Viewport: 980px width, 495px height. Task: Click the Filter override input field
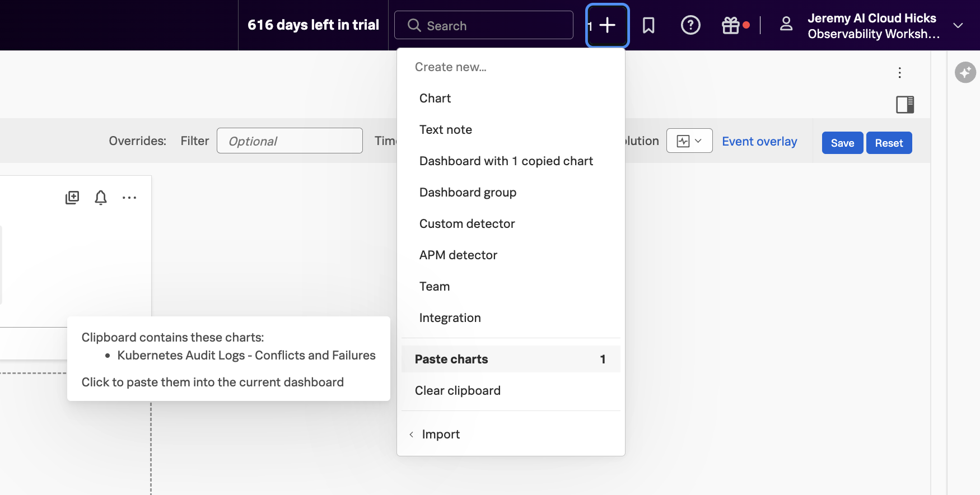(290, 141)
